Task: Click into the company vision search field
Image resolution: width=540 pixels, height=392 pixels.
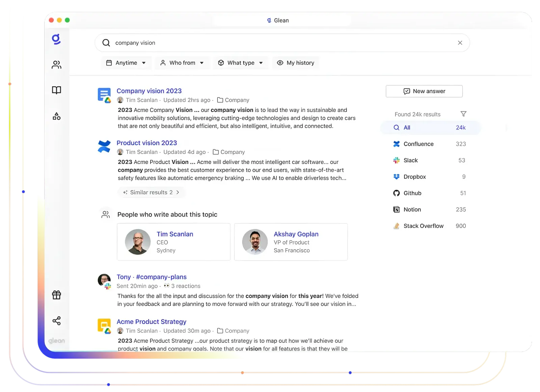Action: click(x=282, y=43)
